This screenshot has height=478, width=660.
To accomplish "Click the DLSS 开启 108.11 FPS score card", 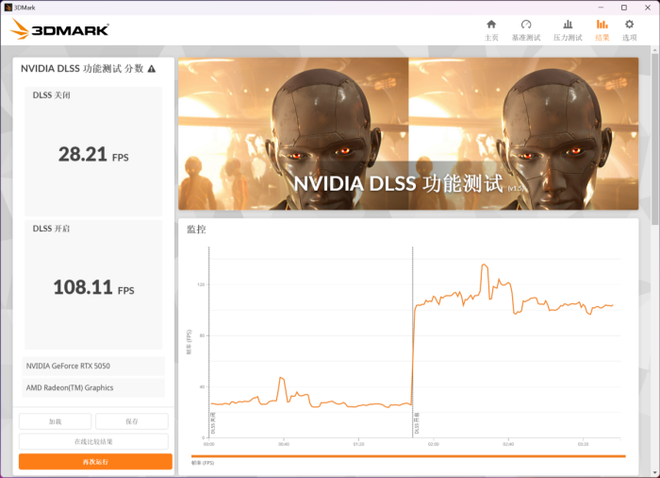I will point(93,285).
